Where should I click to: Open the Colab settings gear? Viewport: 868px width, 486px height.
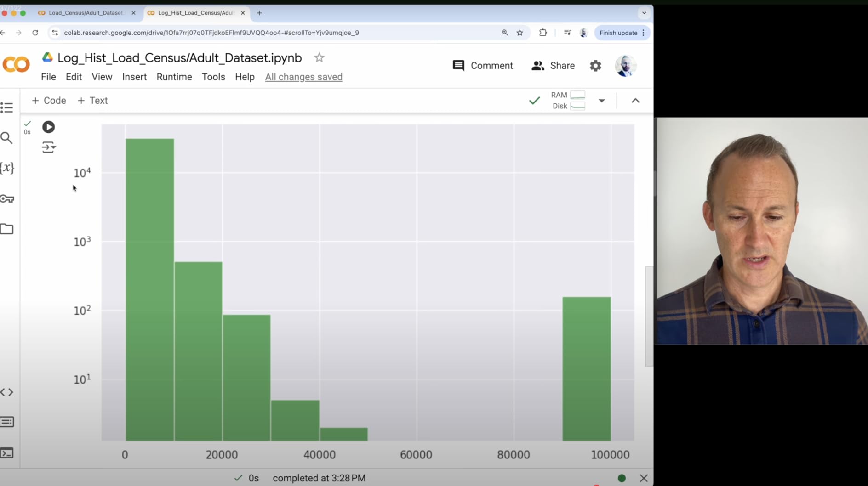pyautogui.click(x=595, y=66)
